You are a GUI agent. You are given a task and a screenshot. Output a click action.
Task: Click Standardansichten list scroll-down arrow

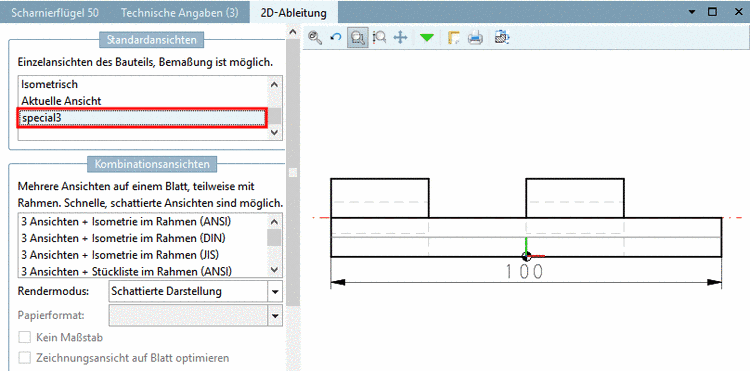click(x=275, y=132)
